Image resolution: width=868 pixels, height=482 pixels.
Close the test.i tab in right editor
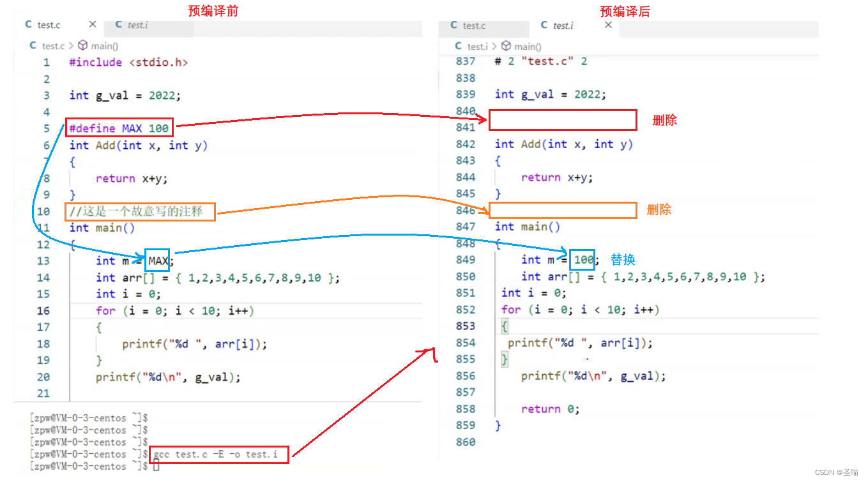click(x=608, y=25)
